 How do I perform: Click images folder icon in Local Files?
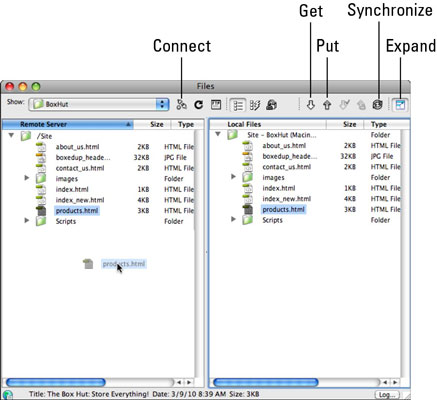(247, 177)
